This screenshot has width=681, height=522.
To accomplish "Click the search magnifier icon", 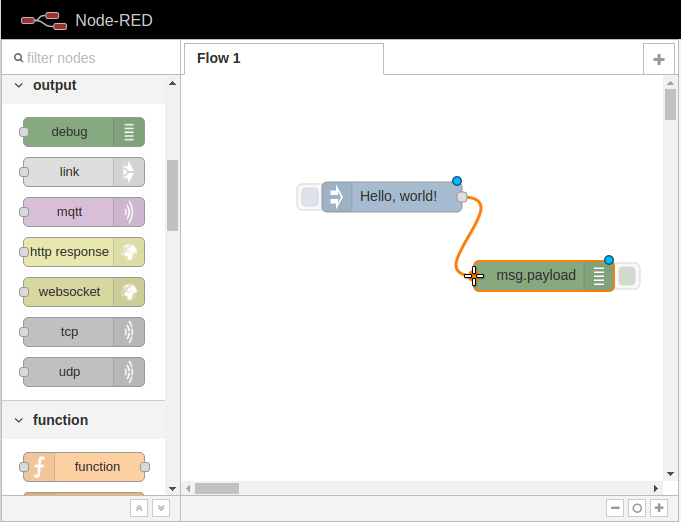I will (x=18, y=58).
